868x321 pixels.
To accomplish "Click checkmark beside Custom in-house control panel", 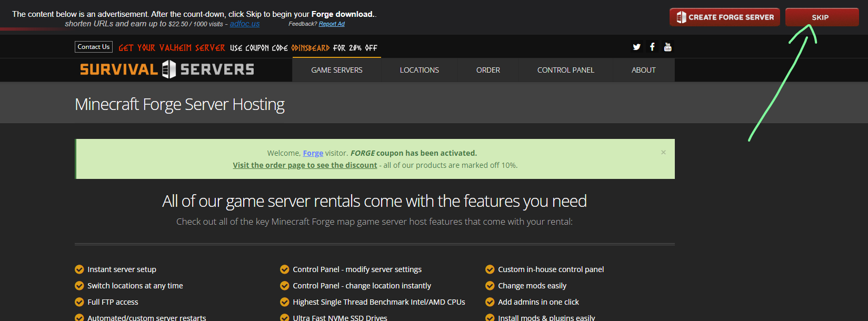I will 490,269.
